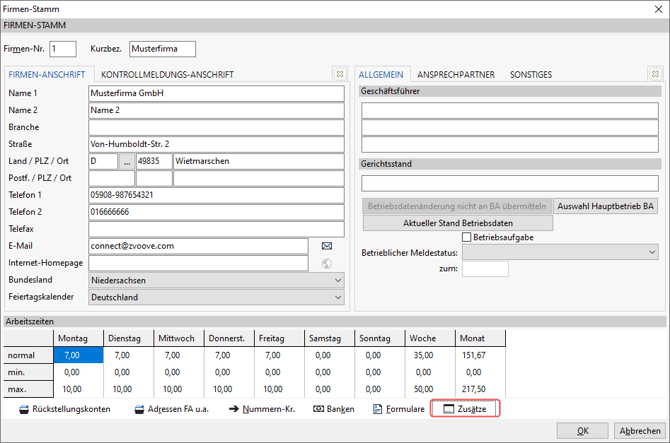Switch to the Sonstiges tab
Viewport: 670px width, 443px height.
click(x=530, y=74)
